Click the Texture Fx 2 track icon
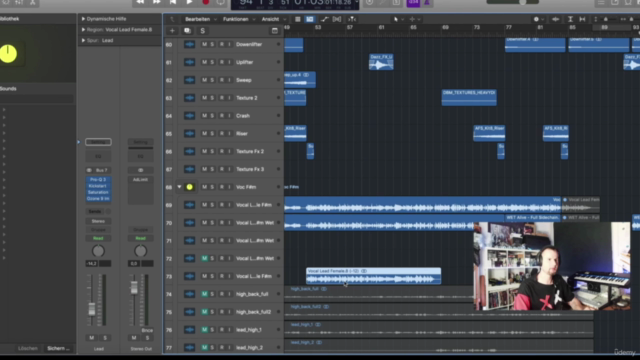 tap(189, 151)
